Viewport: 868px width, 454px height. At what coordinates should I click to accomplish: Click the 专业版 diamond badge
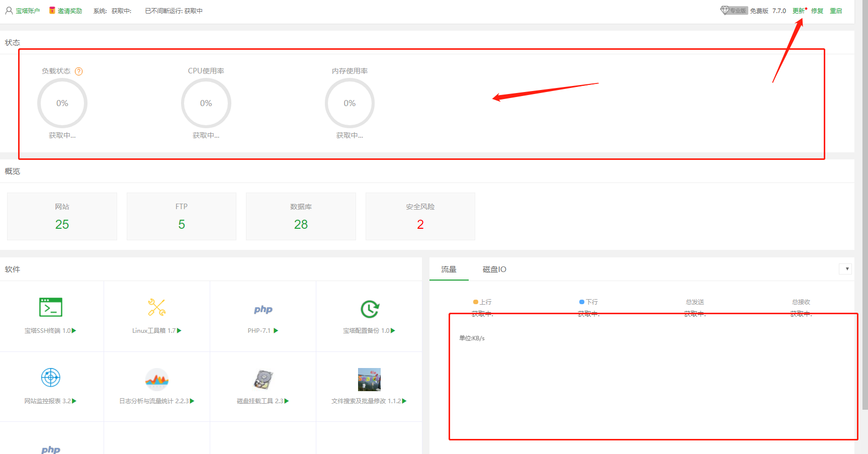[x=734, y=11]
